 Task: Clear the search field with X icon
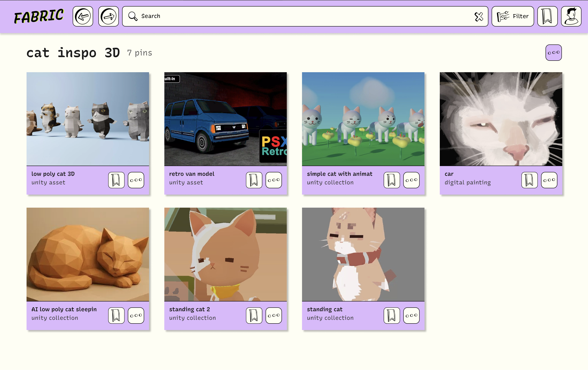[x=479, y=17]
